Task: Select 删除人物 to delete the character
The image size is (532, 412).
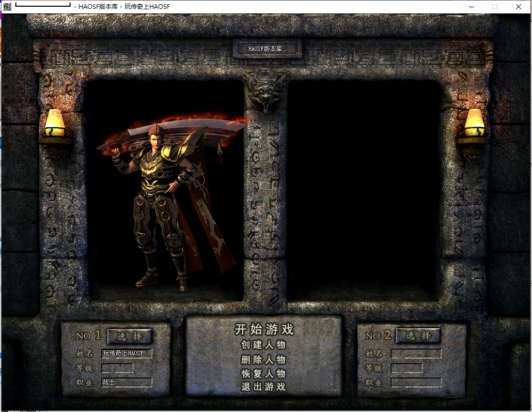Action: 263,359
